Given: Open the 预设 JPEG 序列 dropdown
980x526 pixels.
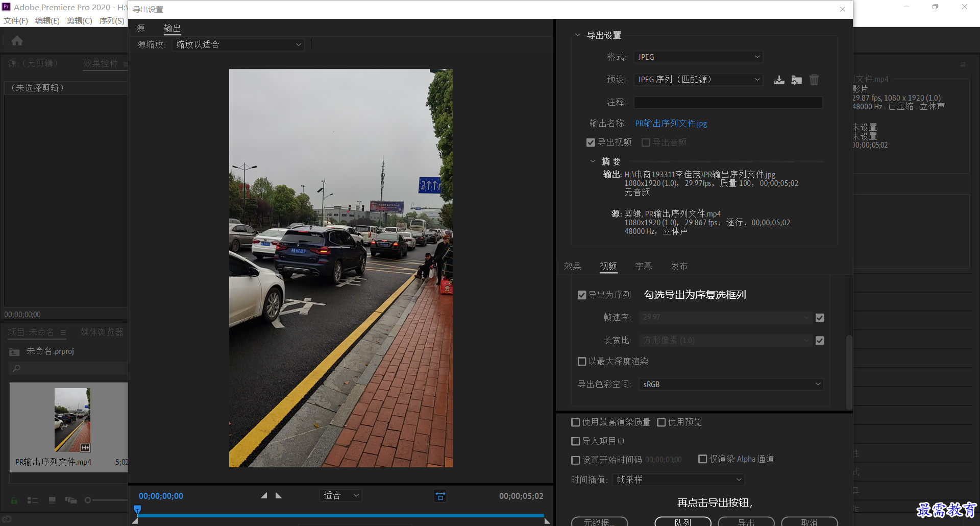Looking at the screenshot, I should pyautogui.click(x=698, y=80).
